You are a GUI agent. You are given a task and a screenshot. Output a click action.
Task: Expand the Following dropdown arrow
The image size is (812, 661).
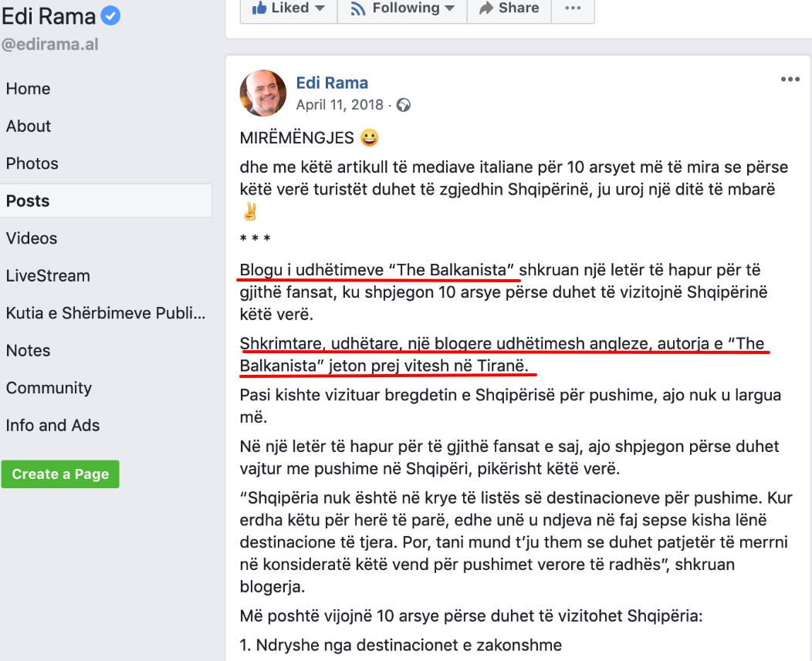pos(449,8)
